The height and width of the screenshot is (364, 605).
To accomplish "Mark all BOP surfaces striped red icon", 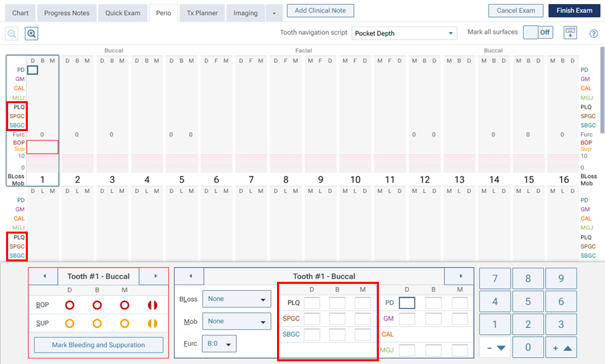I will [x=152, y=306].
